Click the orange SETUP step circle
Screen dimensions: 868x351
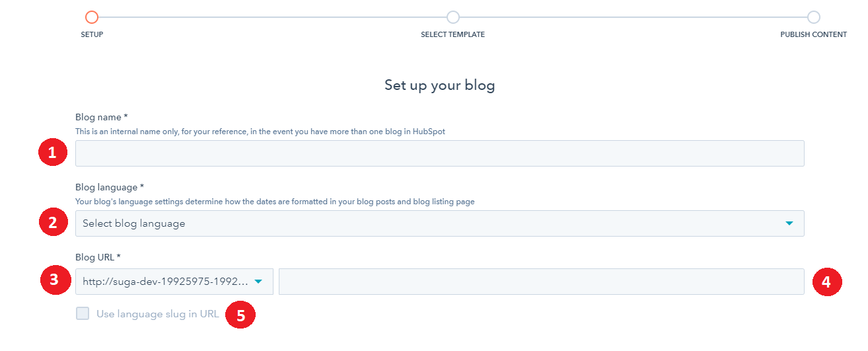click(x=92, y=17)
